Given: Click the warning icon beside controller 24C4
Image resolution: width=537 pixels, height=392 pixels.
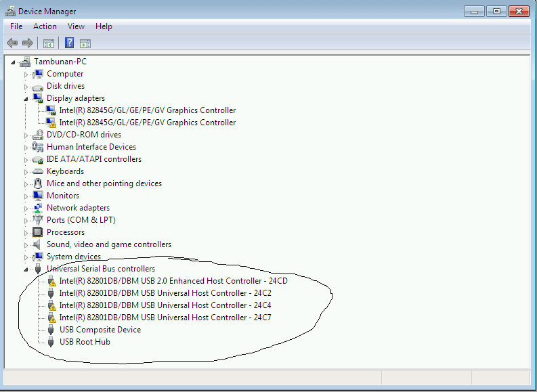Looking at the screenshot, I should tap(51, 306).
